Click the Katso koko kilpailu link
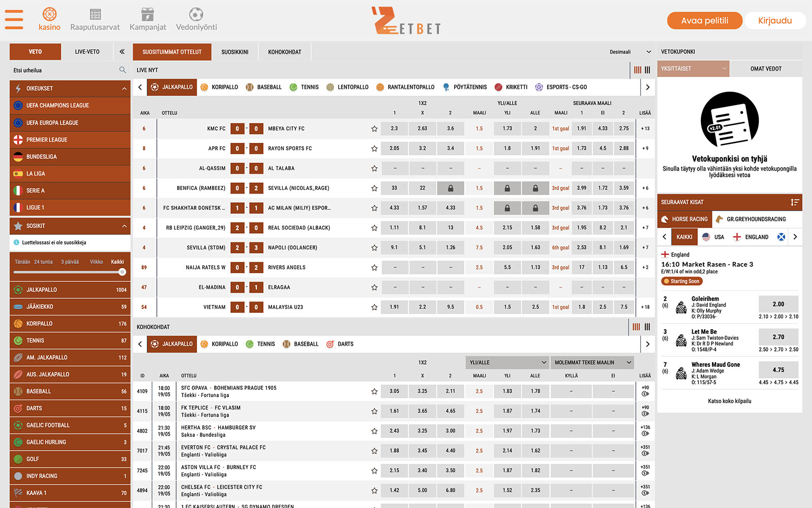This screenshot has height=508, width=812. pos(729,401)
